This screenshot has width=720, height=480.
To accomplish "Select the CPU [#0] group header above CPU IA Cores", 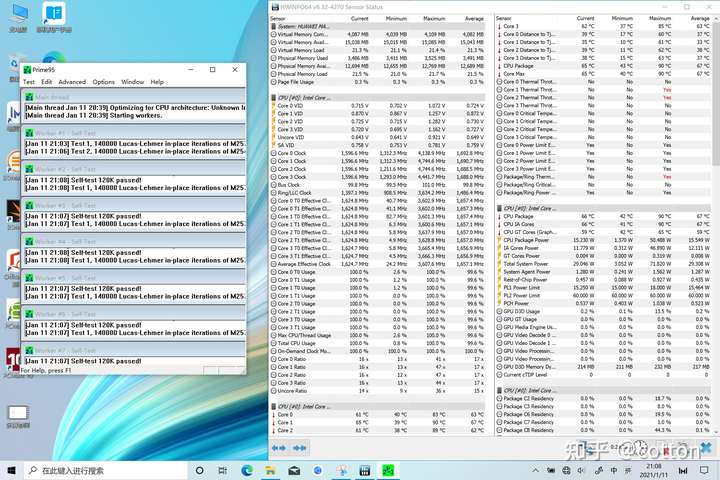I will pyautogui.click(x=603, y=209).
